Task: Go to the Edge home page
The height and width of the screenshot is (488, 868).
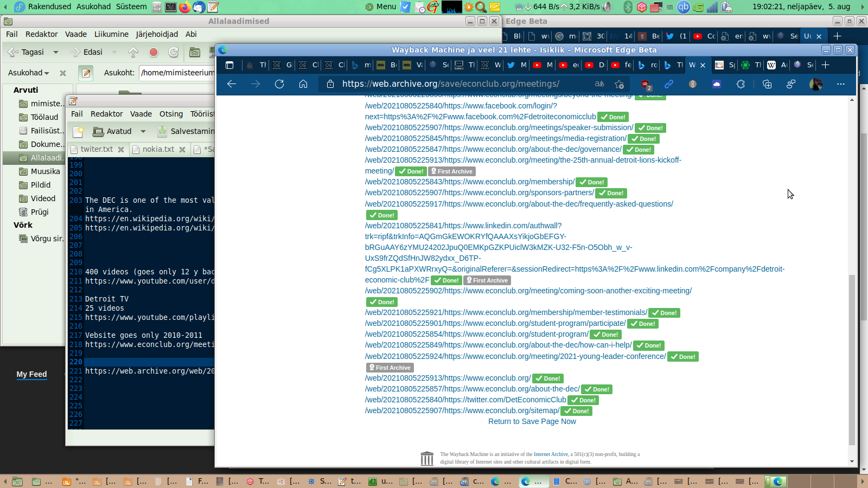Action: 303,84
